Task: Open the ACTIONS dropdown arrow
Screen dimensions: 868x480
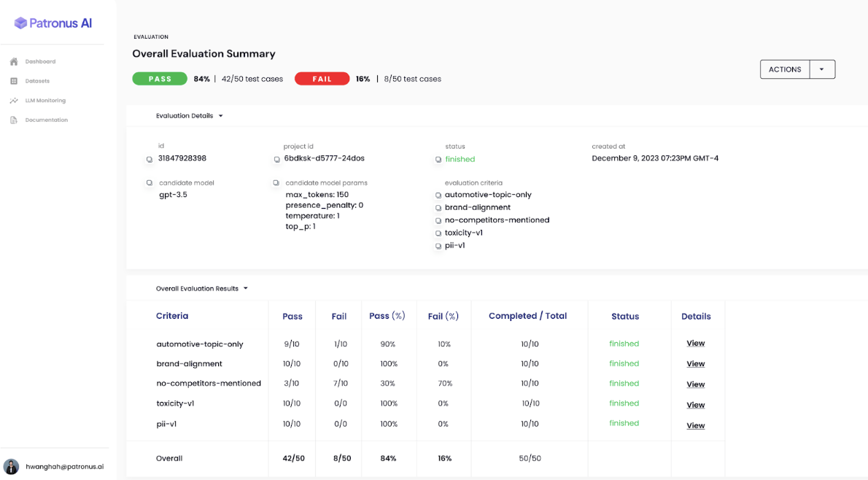Action: 822,69
